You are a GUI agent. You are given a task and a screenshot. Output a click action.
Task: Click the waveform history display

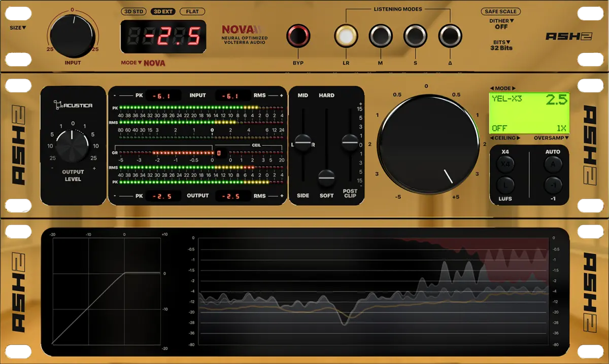(374, 292)
